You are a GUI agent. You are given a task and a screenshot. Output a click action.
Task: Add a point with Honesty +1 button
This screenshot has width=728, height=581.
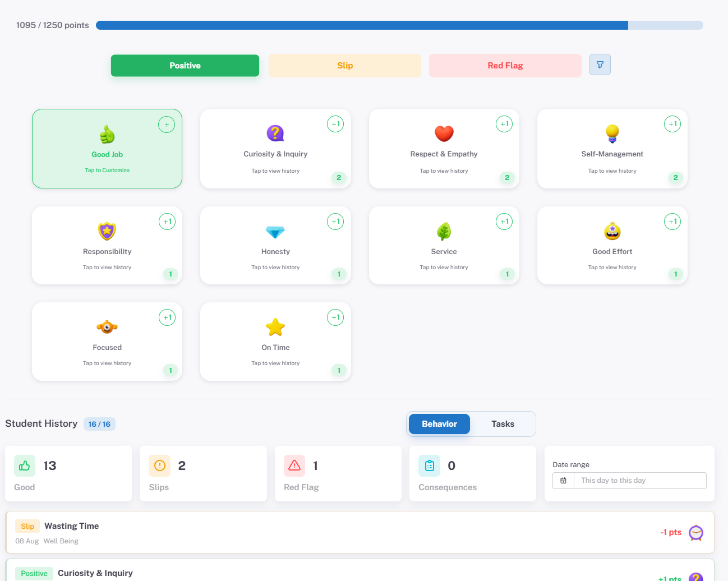[x=335, y=222]
